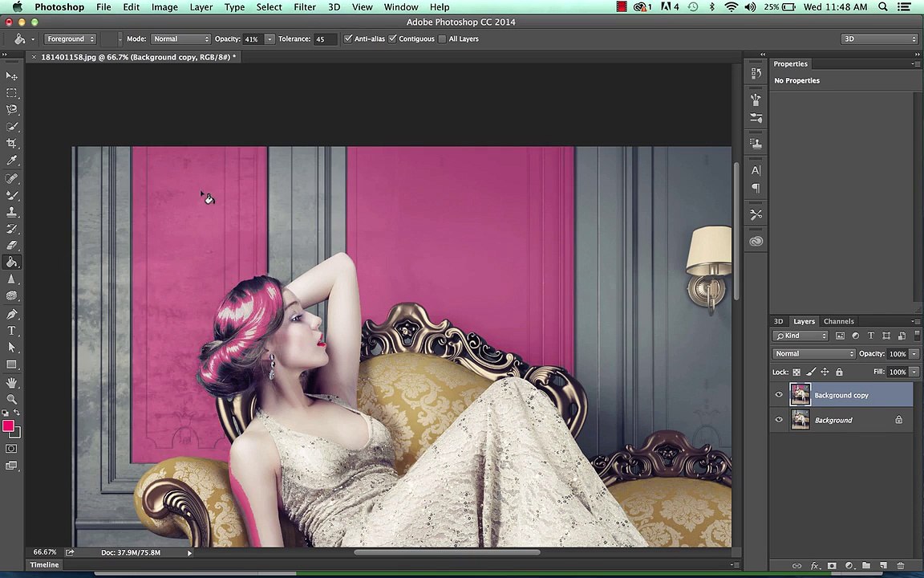This screenshot has width=924, height=578.
Task: Toggle Quick Mask mode
Action: (x=11, y=449)
